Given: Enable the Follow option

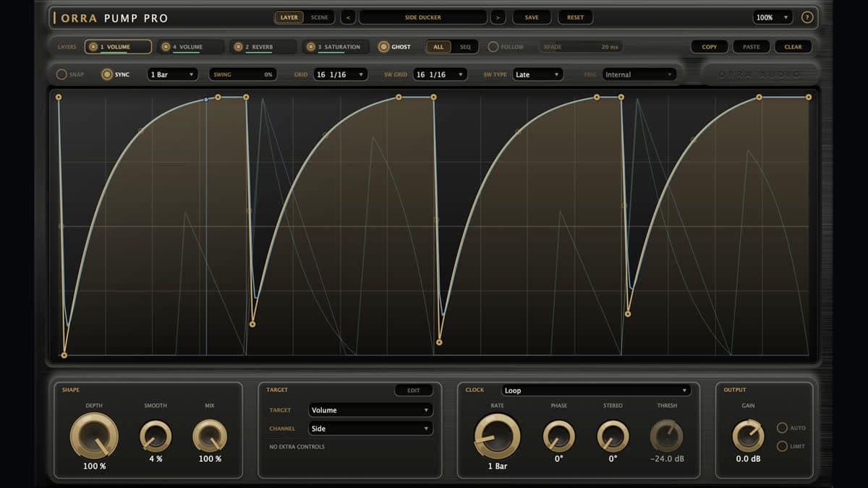Looking at the screenshot, I should point(493,47).
